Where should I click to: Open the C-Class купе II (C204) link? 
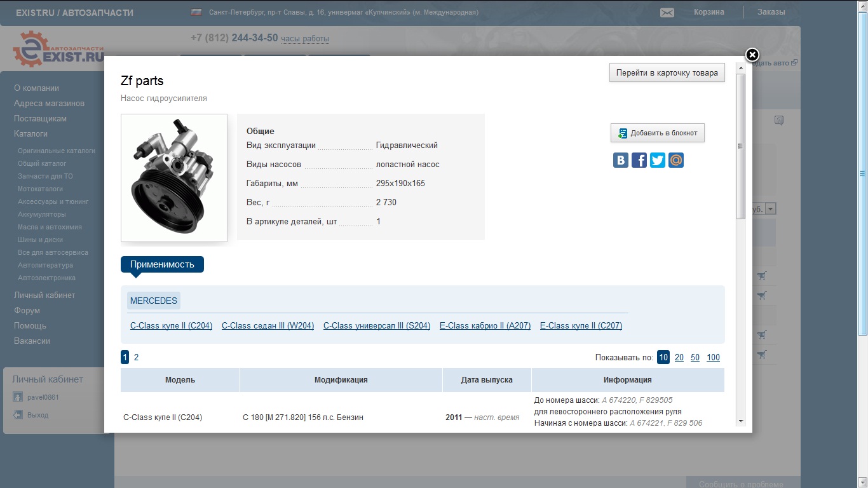click(171, 326)
